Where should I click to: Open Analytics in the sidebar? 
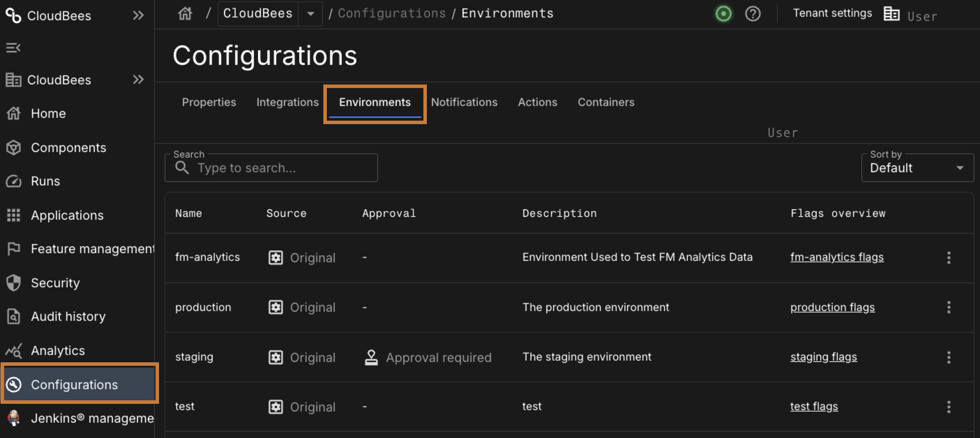tap(58, 350)
